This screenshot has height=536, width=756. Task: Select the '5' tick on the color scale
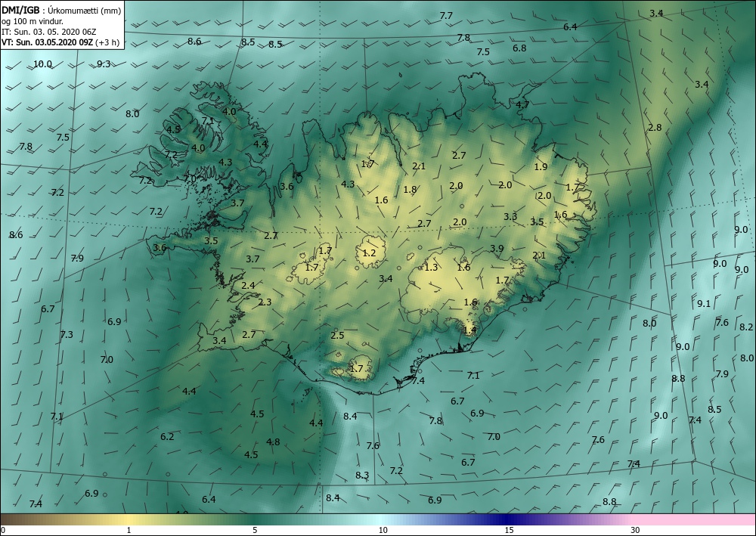(x=255, y=530)
